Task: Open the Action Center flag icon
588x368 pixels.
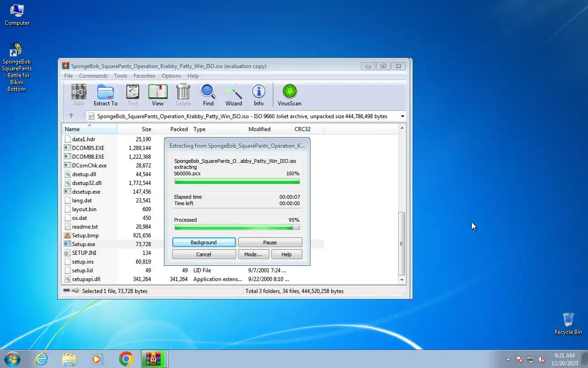Action: coord(520,359)
